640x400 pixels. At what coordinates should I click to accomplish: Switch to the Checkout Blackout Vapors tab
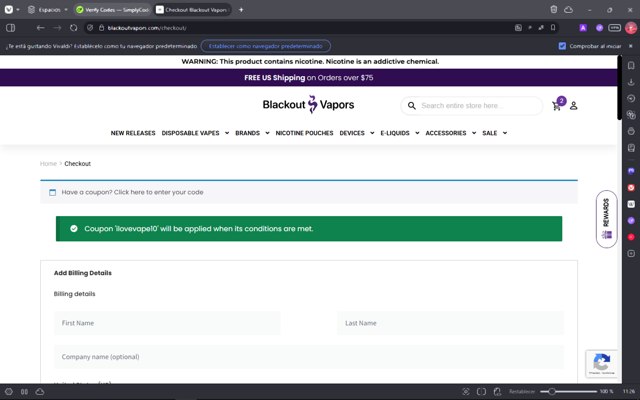pyautogui.click(x=192, y=9)
